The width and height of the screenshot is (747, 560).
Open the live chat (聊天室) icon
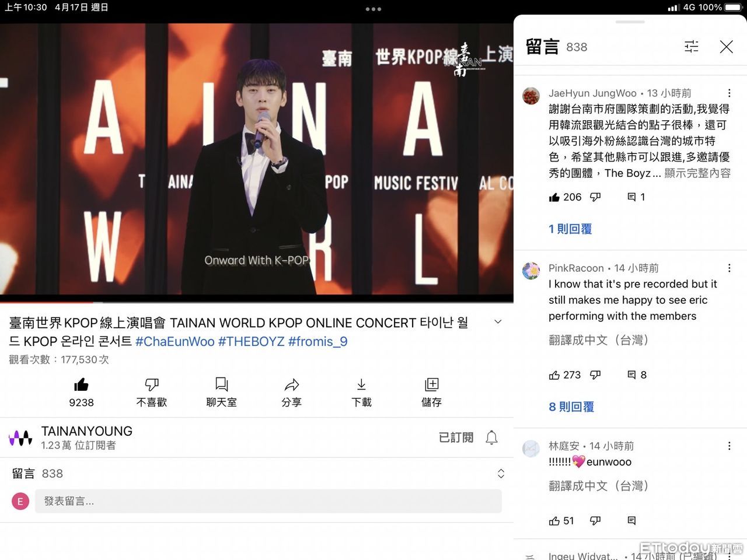pos(221,385)
